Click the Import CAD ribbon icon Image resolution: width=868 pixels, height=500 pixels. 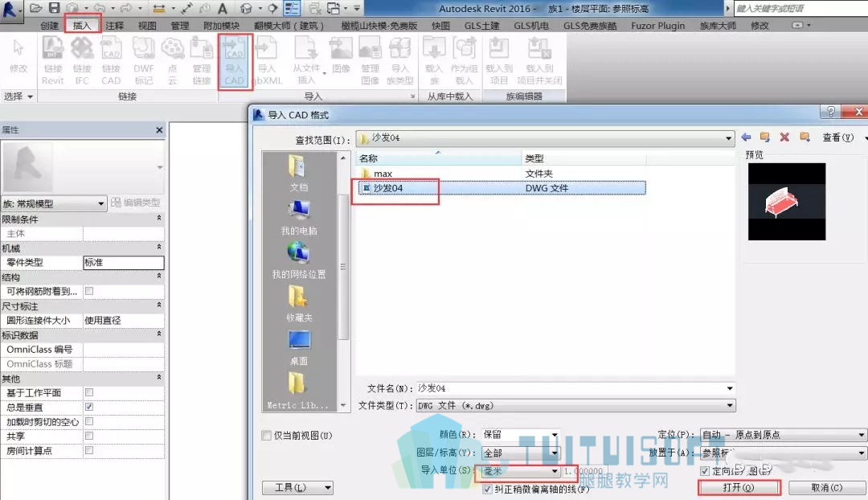click(x=234, y=59)
